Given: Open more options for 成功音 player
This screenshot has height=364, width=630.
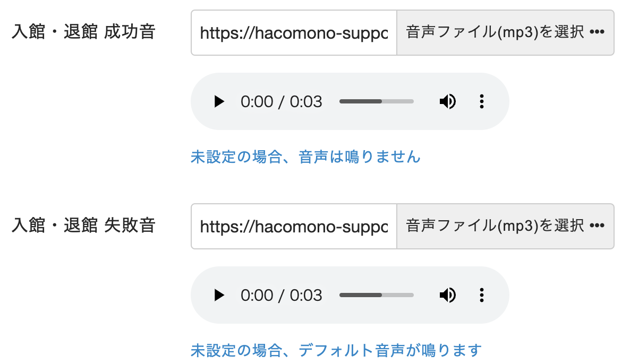Looking at the screenshot, I should (x=481, y=101).
